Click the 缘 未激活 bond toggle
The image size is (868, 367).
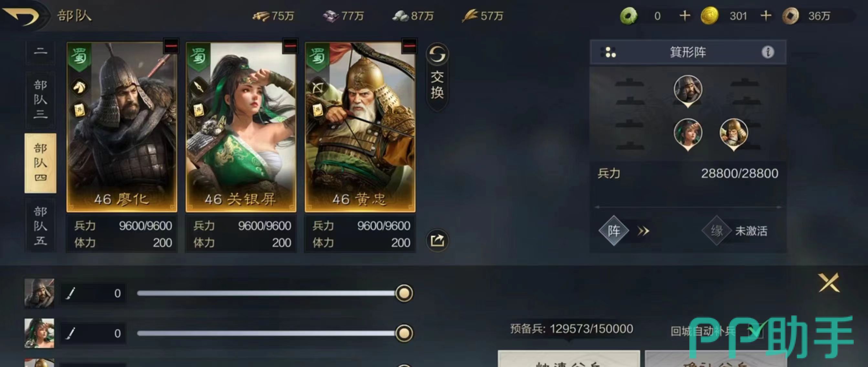[x=735, y=231]
